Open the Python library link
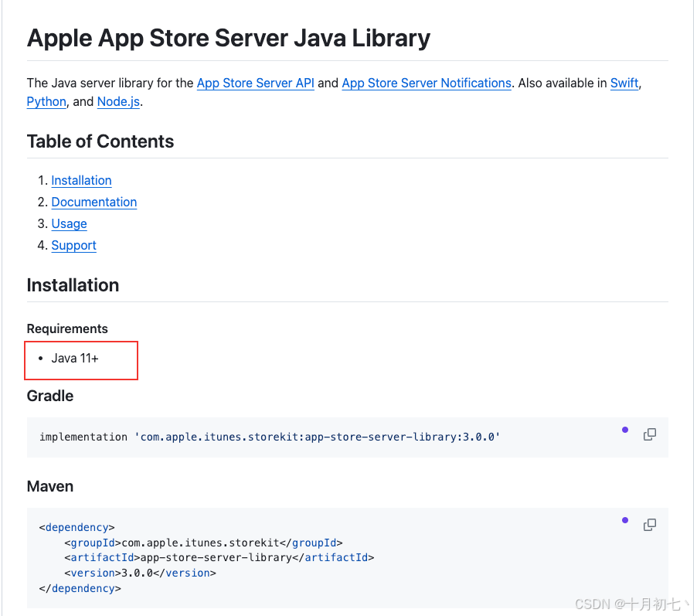 (46, 102)
